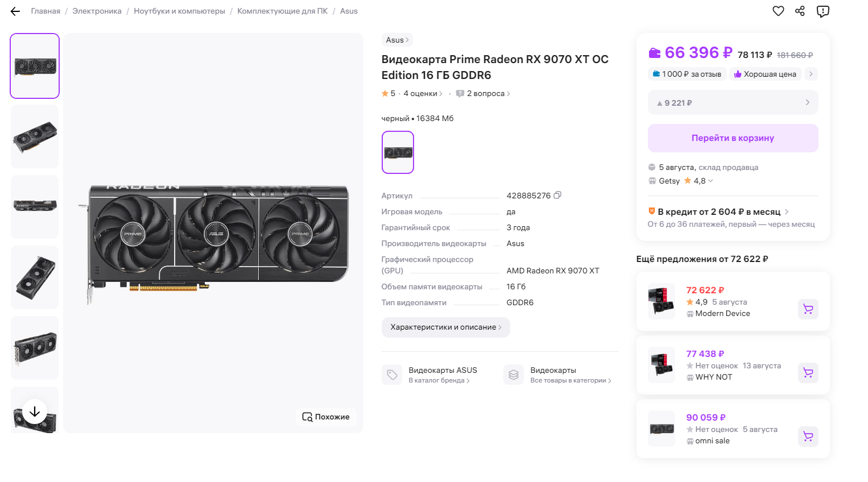868x482 pixels.
Task: Add the Modern Device offer to cart
Action: click(x=808, y=309)
